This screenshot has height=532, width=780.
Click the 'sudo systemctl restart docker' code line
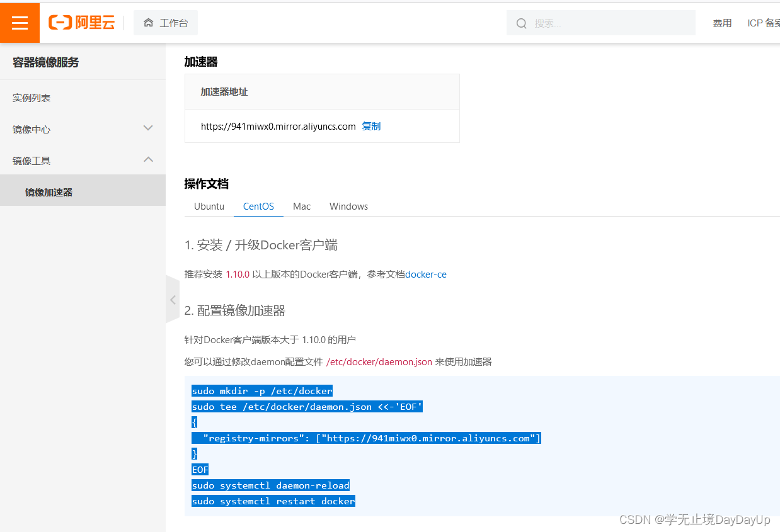pyautogui.click(x=273, y=501)
